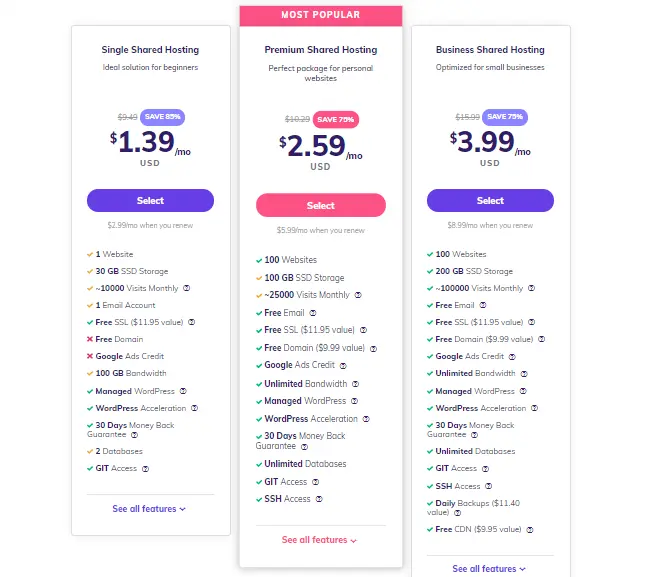
Task: Select the Business Shared Hosting plan
Action: (x=490, y=201)
